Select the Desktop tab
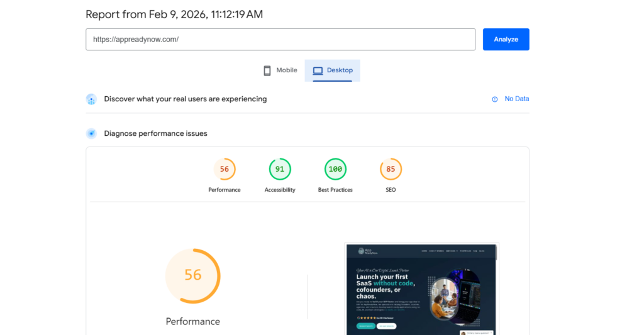Viewport: 644px width, 335px height. point(332,70)
